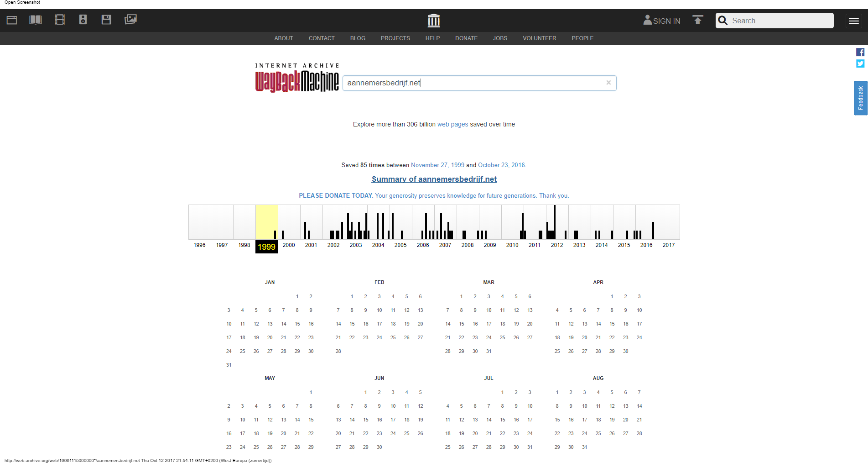868x463 pixels.
Task: Open the BLOG menu item
Action: coord(358,38)
